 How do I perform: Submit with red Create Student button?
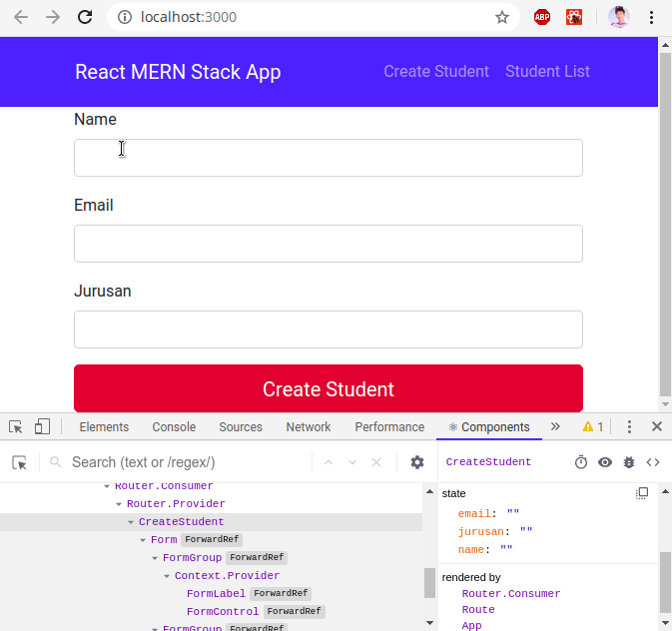329,388
